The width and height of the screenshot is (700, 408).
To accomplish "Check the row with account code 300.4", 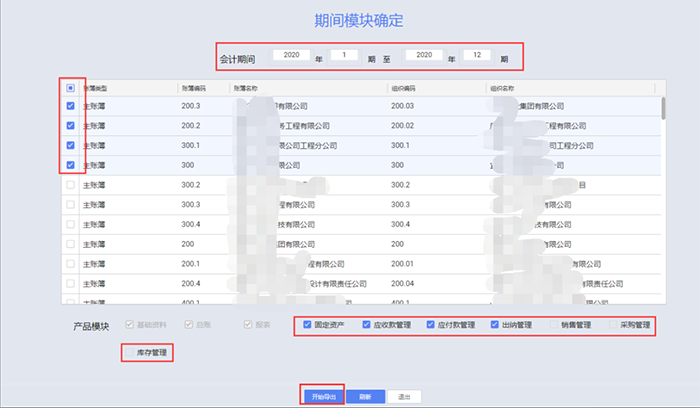I will click(x=71, y=224).
